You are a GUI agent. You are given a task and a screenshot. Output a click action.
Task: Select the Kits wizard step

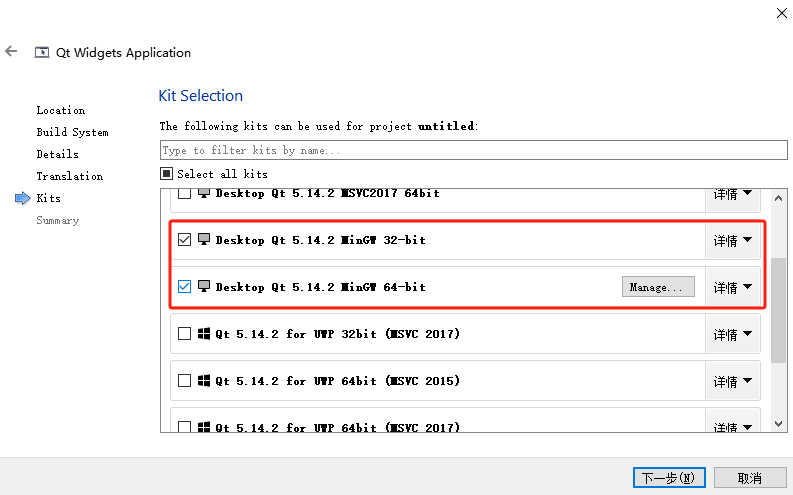pos(49,198)
